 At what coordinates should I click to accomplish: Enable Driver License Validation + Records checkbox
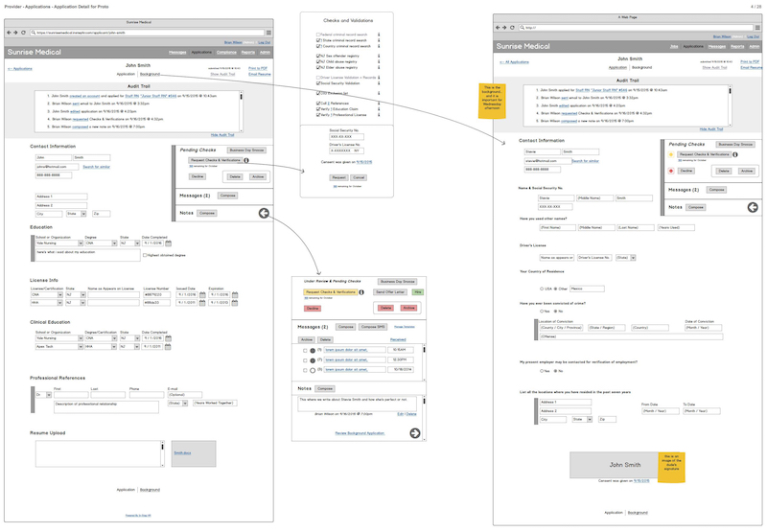click(318, 78)
